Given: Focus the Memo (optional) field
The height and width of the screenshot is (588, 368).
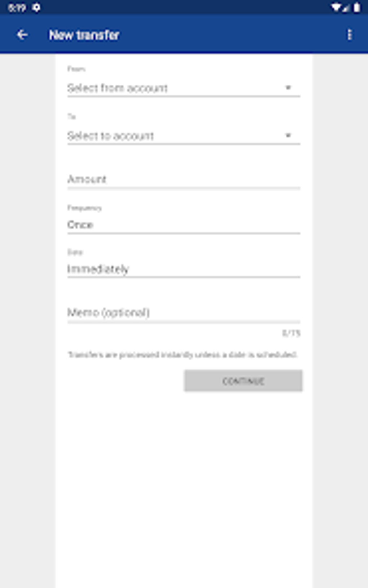Looking at the screenshot, I should point(184,312).
